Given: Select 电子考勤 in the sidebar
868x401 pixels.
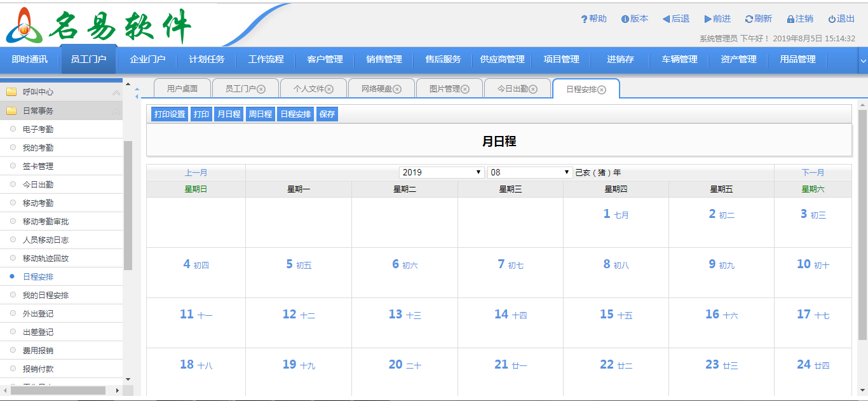Looking at the screenshot, I should coord(38,130).
